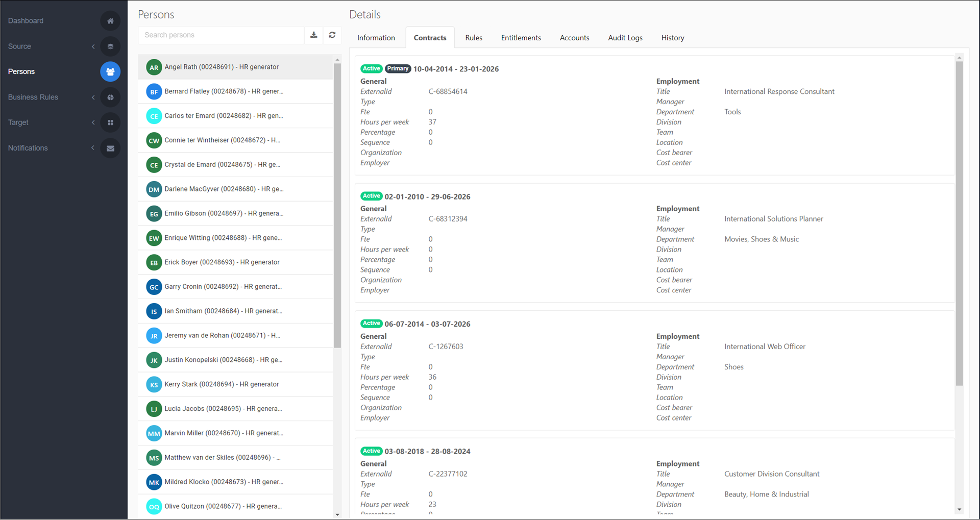980x520 pixels.
Task: Click Garry Cronin GC avatar
Action: (154, 287)
